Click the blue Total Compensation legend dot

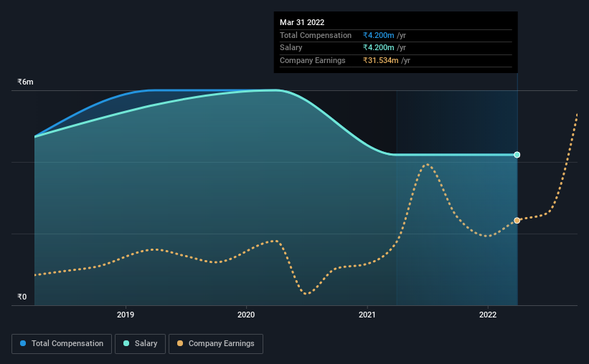23,343
